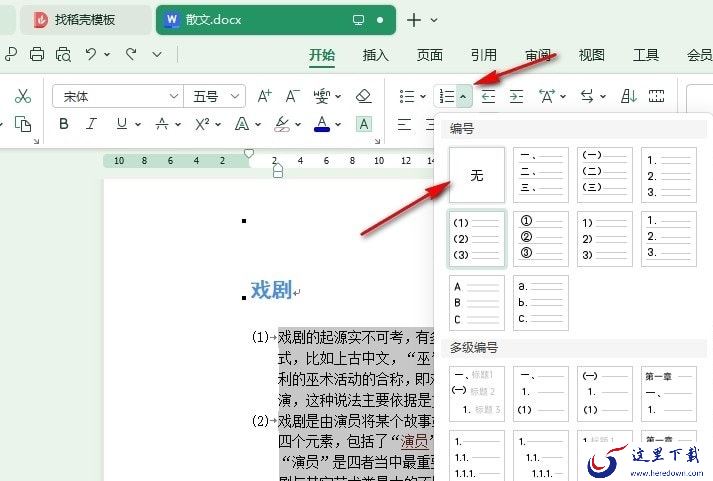Switch to the 页面 ribbon tab

(430, 55)
